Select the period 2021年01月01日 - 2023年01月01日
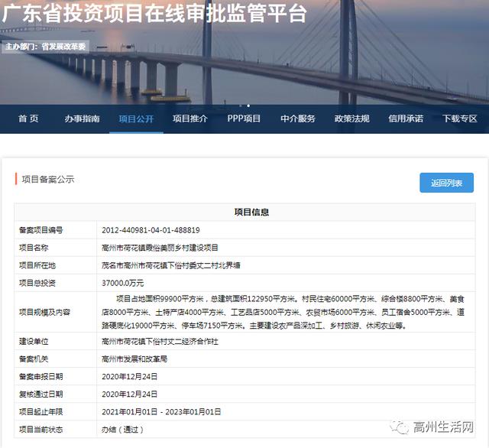Viewport: 489px width, 448px height. pyautogui.click(x=161, y=412)
